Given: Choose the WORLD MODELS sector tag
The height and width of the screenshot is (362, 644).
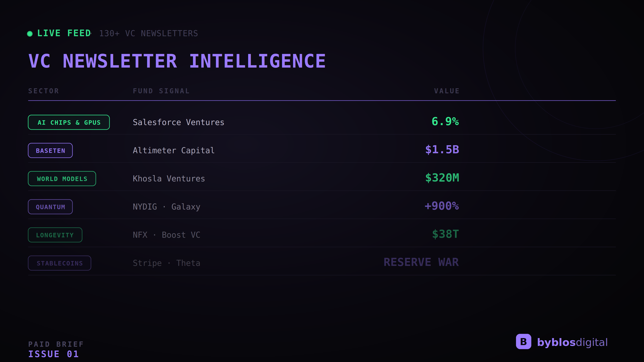Looking at the screenshot, I should 62,179.
